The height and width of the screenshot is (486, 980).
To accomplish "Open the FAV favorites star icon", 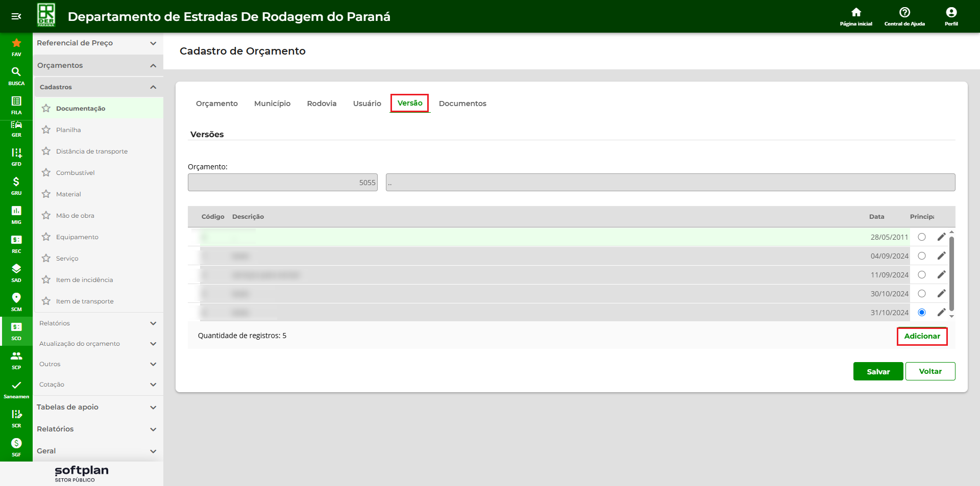I will [x=16, y=44].
